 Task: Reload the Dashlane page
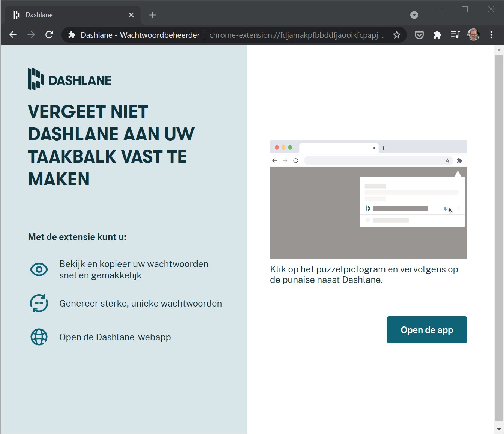49,35
